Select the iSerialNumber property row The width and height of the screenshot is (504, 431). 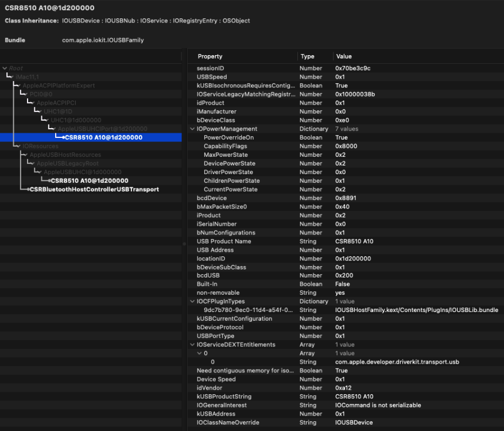[346, 224]
